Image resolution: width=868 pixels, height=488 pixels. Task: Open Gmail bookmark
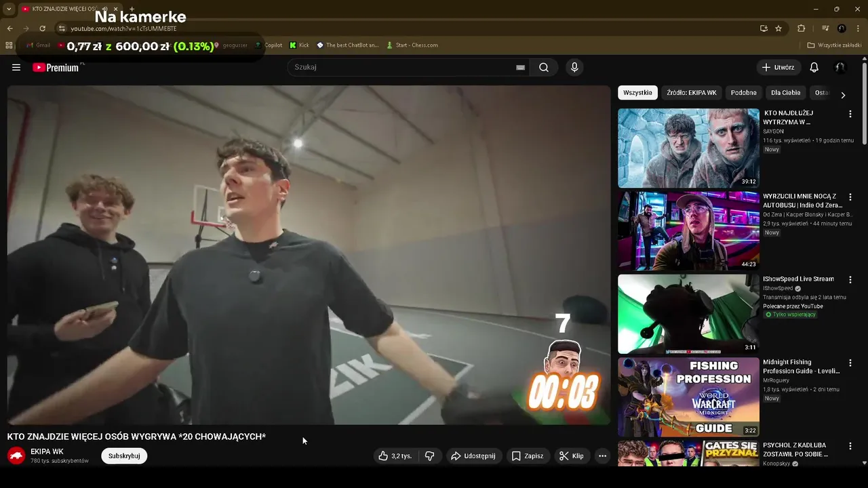coord(39,45)
